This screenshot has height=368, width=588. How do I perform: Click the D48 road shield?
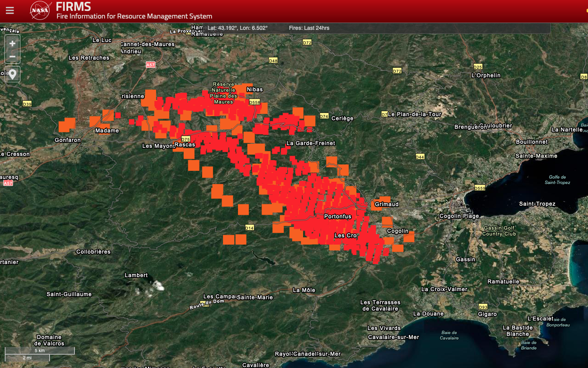[273, 61]
